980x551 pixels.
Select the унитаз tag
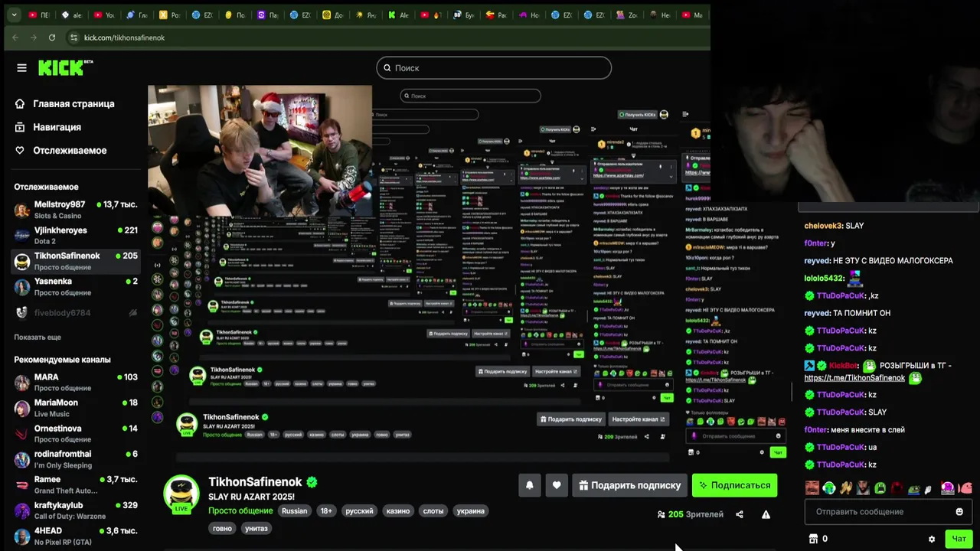256,529
